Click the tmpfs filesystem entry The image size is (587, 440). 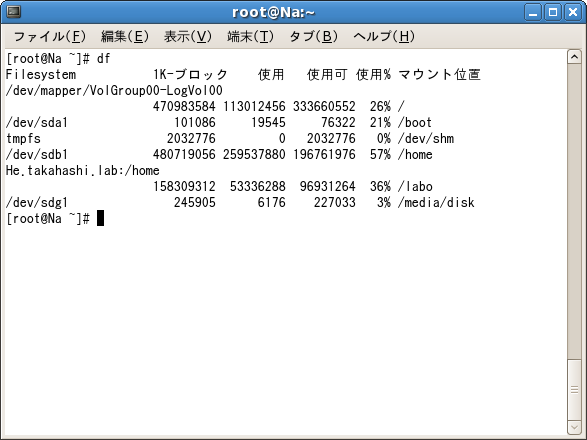click(x=23, y=139)
